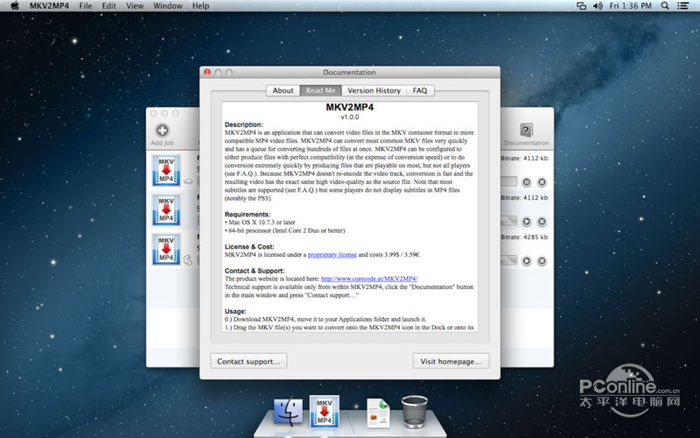Open the Apple menu
The height and width of the screenshot is (438, 700).
15,6
